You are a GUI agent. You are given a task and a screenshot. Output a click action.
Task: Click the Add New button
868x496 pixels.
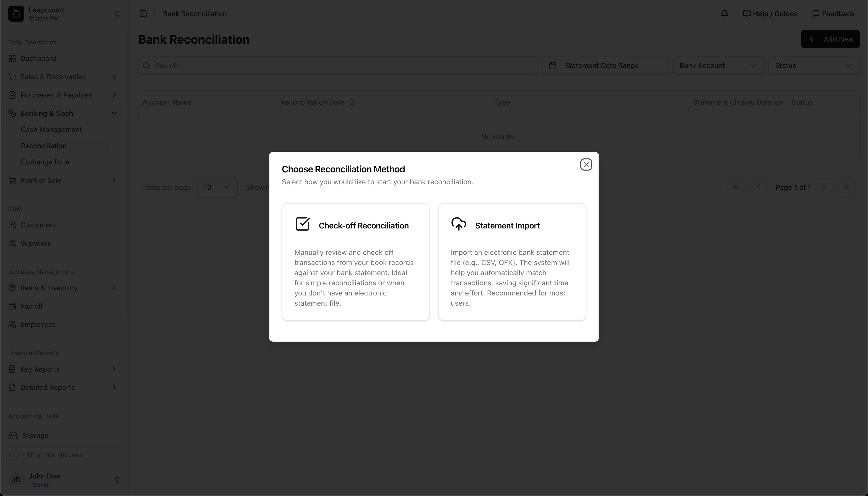point(830,39)
